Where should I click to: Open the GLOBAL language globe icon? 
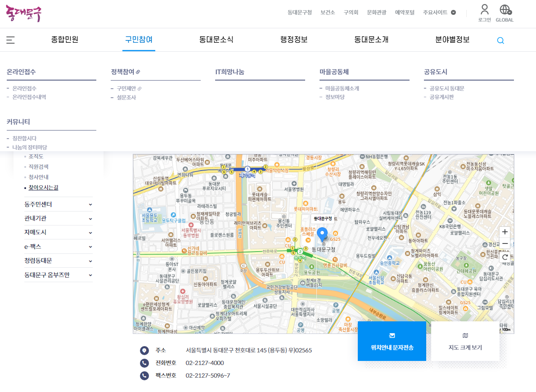tap(505, 9)
